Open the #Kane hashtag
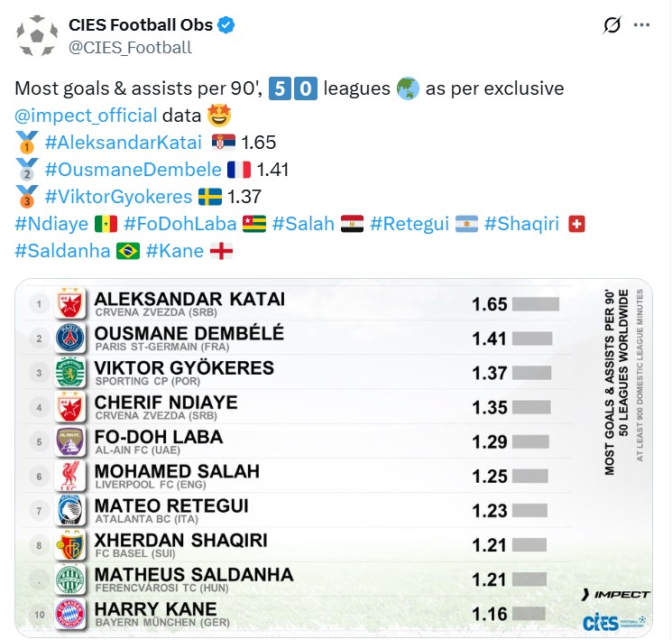Screen dimensions: 672x640 (175, 251)
